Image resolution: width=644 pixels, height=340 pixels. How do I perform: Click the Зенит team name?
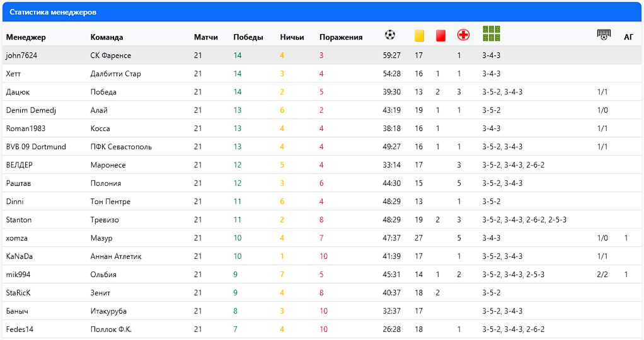pos(100,293)
